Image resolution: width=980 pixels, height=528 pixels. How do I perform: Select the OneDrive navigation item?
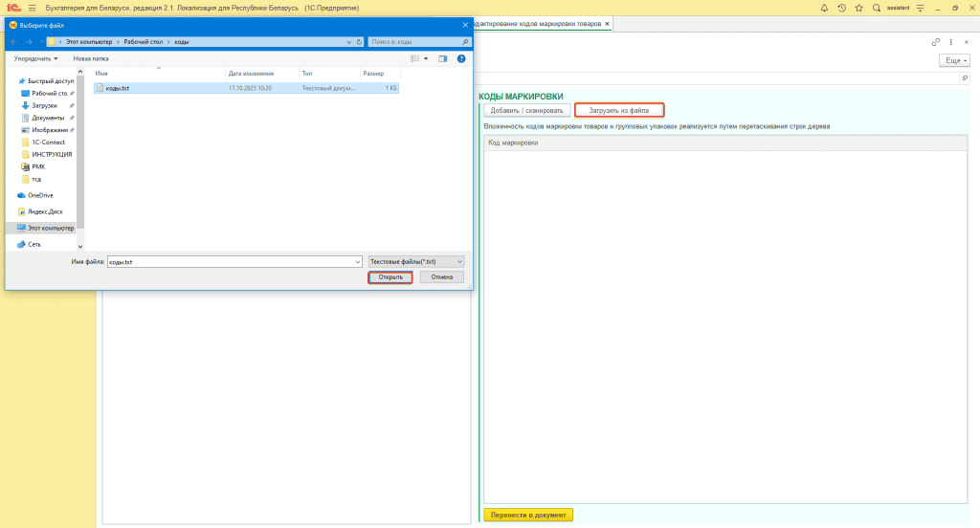coord(40,194)
